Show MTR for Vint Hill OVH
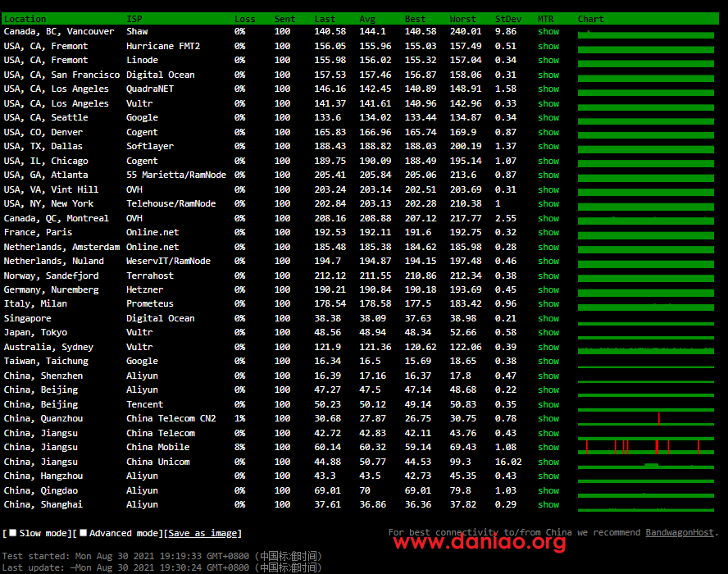This screenshot has width=728, height=574. 548,190
